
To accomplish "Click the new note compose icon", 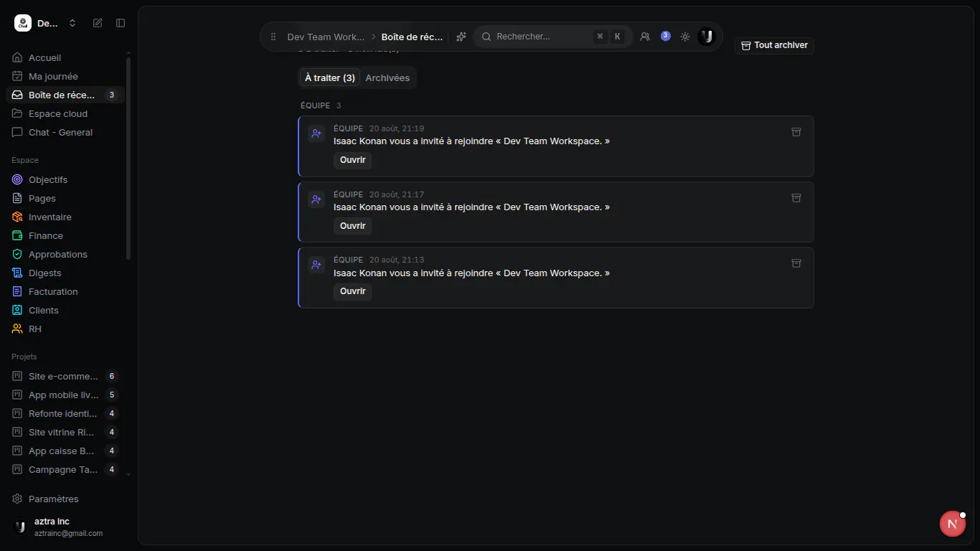I will click(x=98, y=23).
